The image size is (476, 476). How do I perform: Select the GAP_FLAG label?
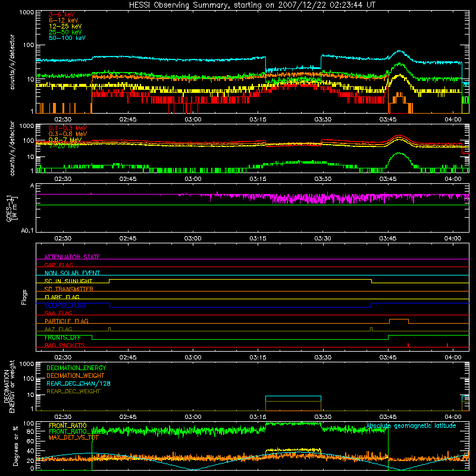coord(58,265)
